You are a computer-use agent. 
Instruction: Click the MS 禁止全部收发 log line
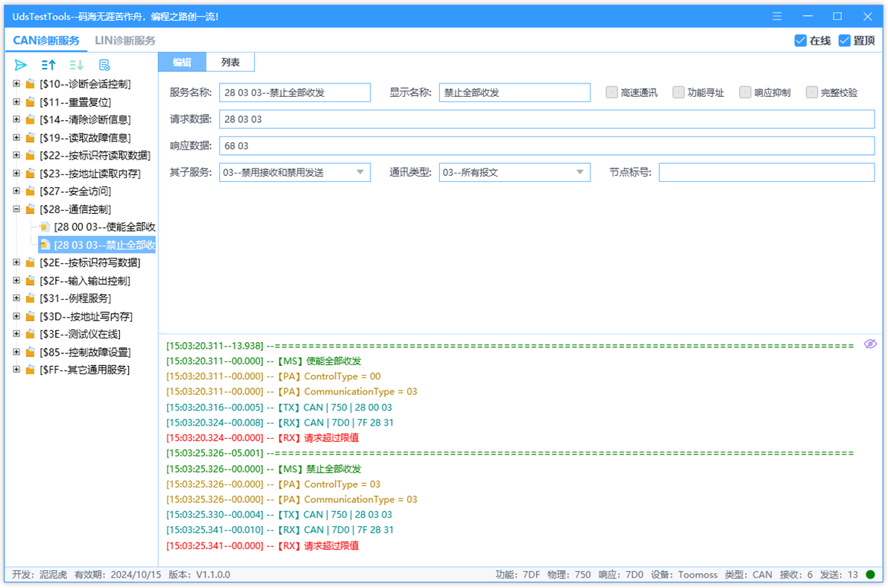263,470
